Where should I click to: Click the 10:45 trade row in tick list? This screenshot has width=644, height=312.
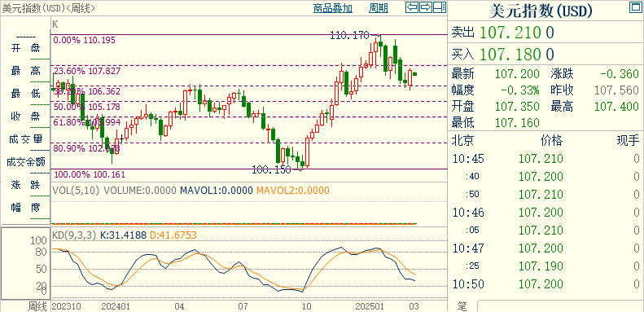545,159
